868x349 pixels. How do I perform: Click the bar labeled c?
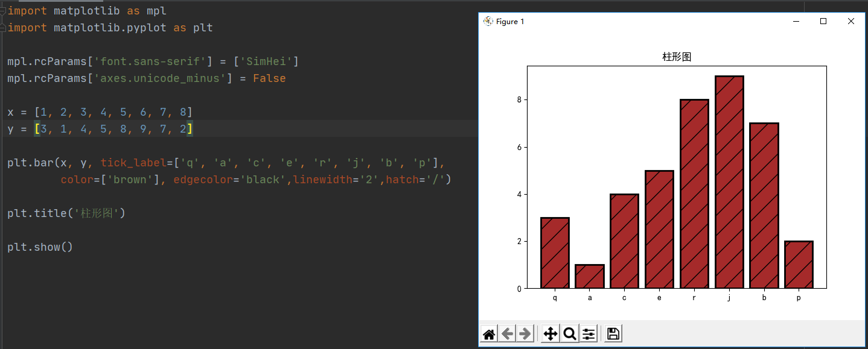(x=625, y=241)
